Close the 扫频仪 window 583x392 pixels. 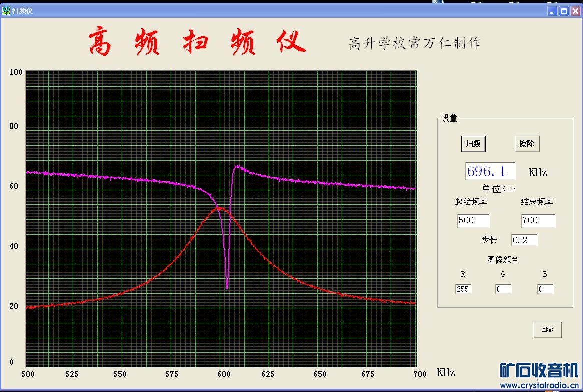575,11
